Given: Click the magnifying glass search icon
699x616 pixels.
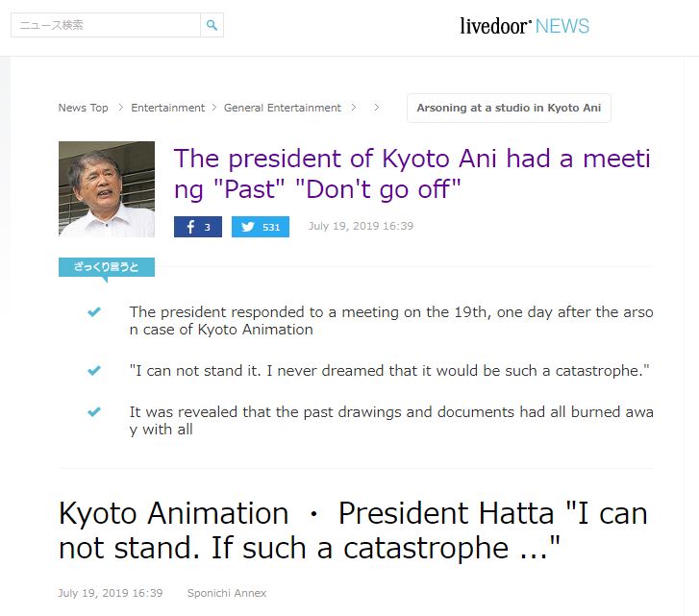Looking at the screenshot, I should (x=212, y=25).
